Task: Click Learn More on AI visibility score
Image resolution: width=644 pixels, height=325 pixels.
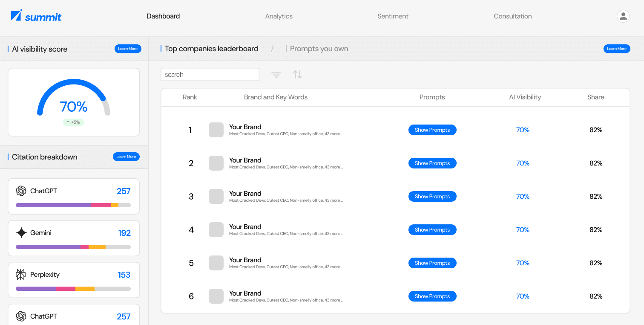Action: pyautogui.click(x=128, y=49)
